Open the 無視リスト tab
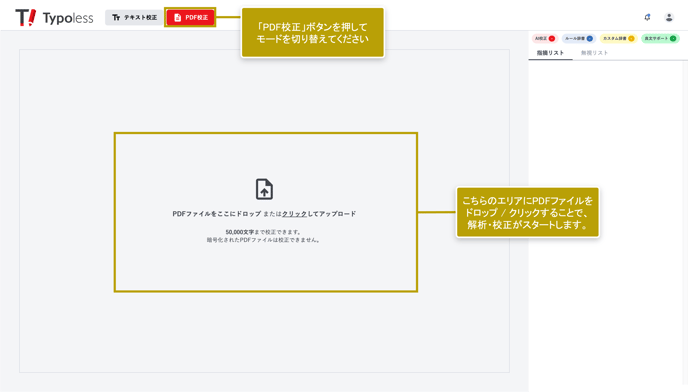Viewport: 688px width, 392px height. click(594, 53)
